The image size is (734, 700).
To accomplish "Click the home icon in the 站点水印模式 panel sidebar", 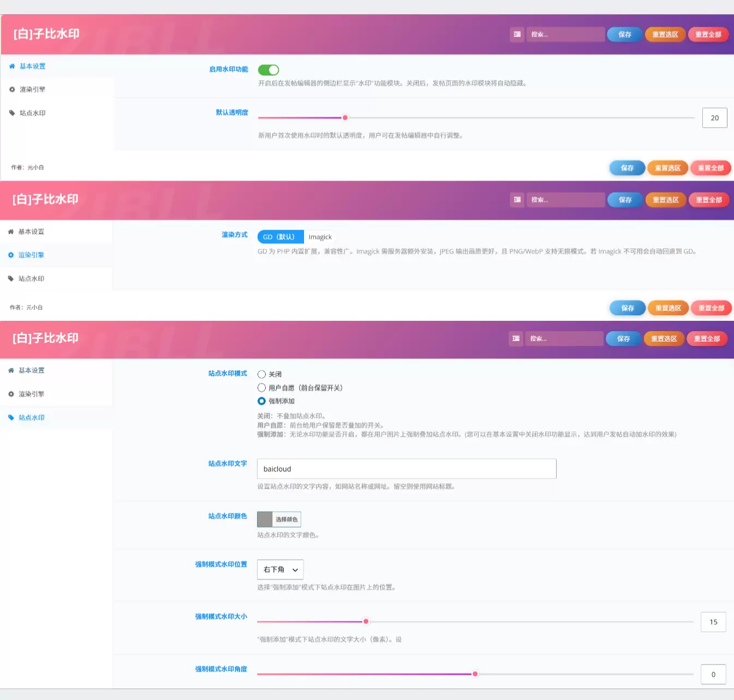I will (x=11, y=370).
